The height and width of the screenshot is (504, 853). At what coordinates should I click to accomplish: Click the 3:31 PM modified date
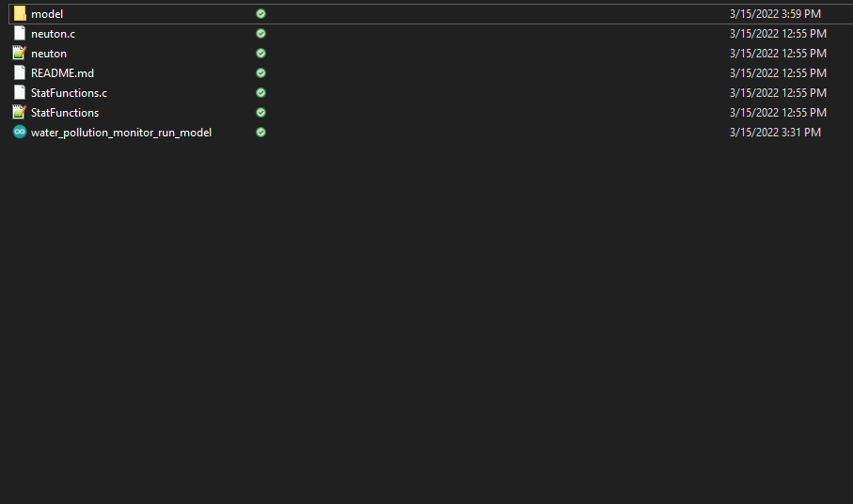[775, 133]
